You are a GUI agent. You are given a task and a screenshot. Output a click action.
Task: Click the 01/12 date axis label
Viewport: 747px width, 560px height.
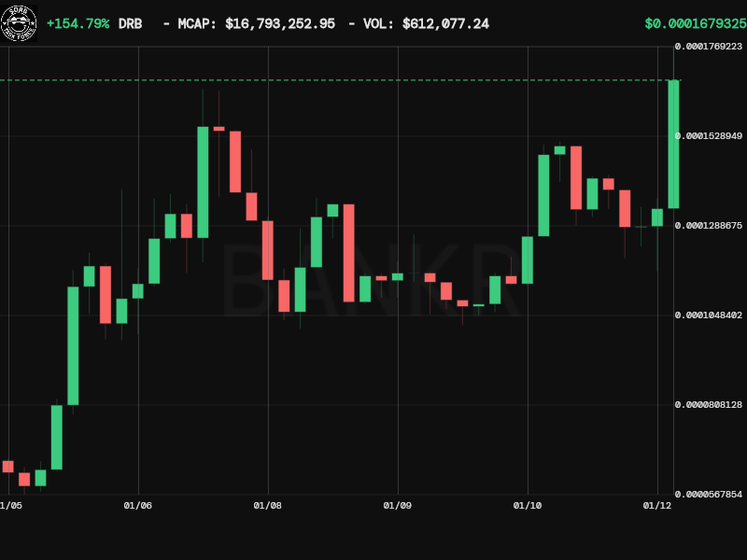coord(657,506)
